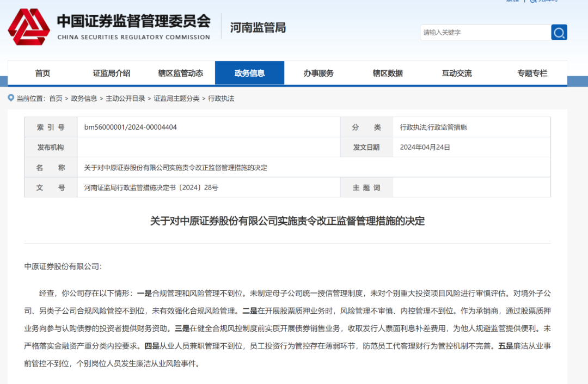Click the location pin icon before 当前位置
Image resolution: width=588 pixels, height=384 pixels.
pos(11,98)
